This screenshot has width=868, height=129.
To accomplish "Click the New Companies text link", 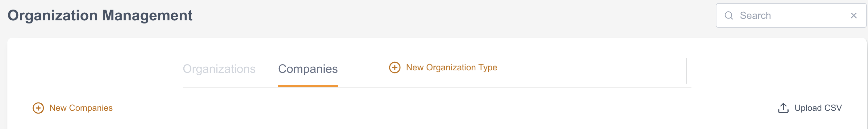I will [x=81, y=108].
